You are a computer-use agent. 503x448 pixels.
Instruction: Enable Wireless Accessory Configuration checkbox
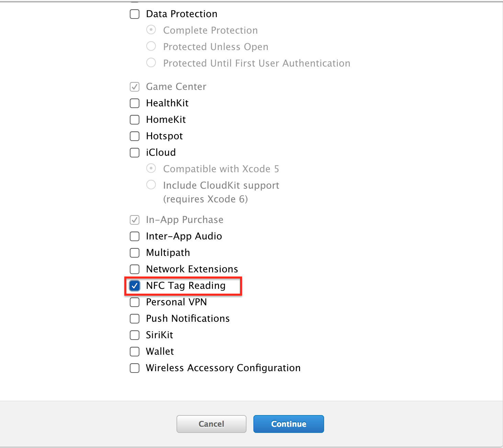135,368
